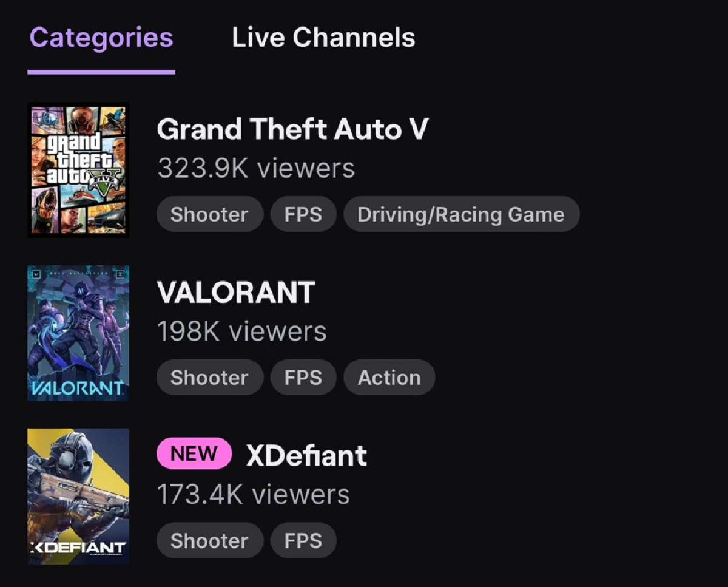This screenshot has height=587, width=728.
Task: Select the FPS tag under Grand Theft Auto V
Action: pyautogui.click(x=303, y=214)
